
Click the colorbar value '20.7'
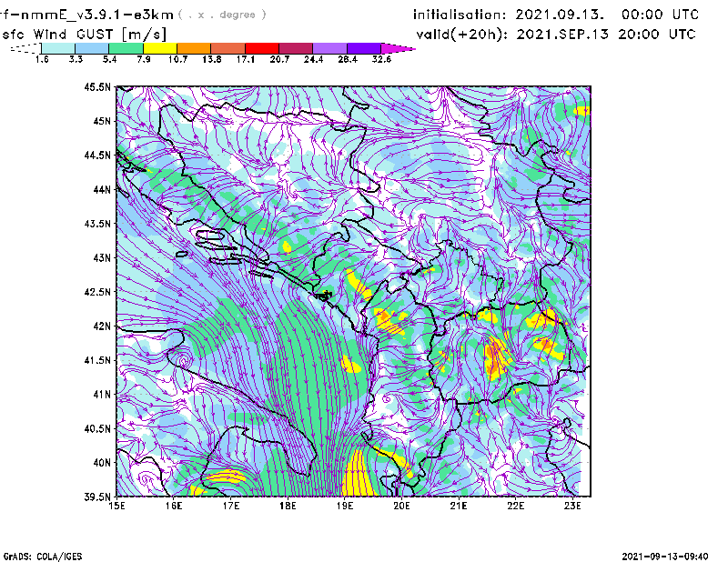(x=279, y=59)
